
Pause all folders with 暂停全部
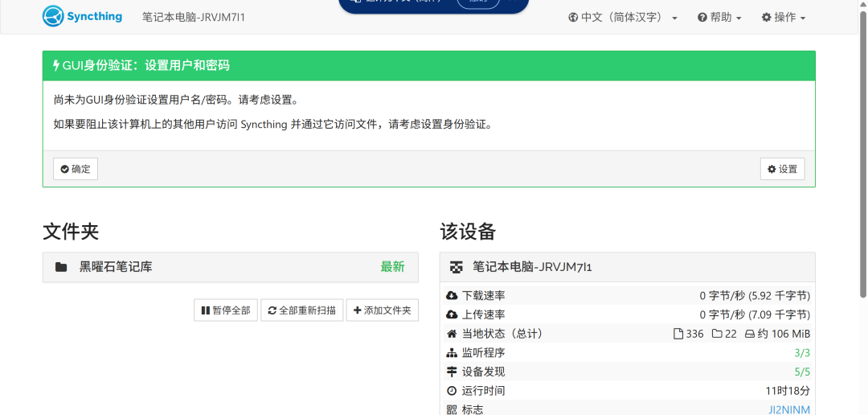point(226,310)
